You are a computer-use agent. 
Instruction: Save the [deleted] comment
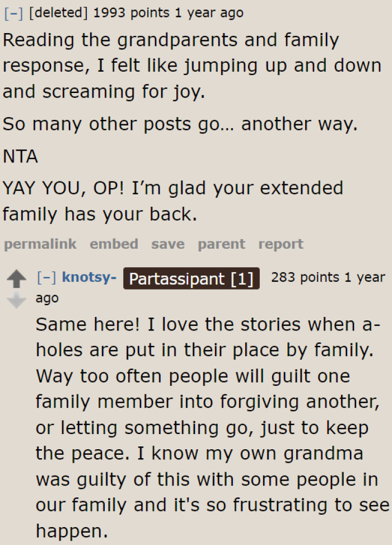pyautogui.click(x=167, y=244)
